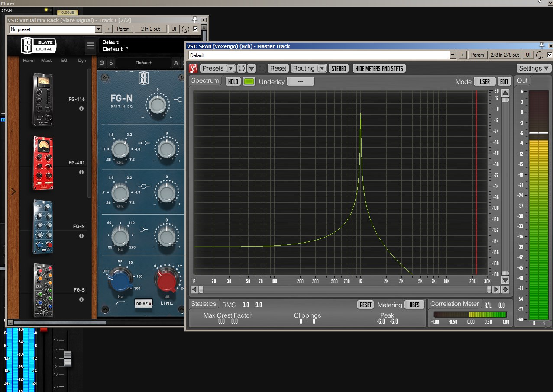Toggle Virtual Mix Rack bypass checkbox
Image resolution: width=553 pixels, height=392 pixels.
click(x=195, y=29)
